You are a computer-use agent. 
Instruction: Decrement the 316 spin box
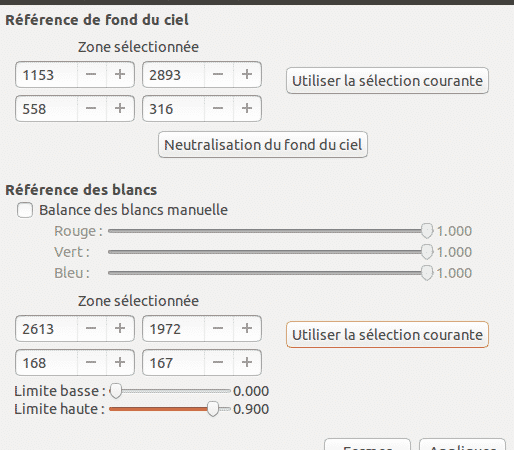coord(218,108)
